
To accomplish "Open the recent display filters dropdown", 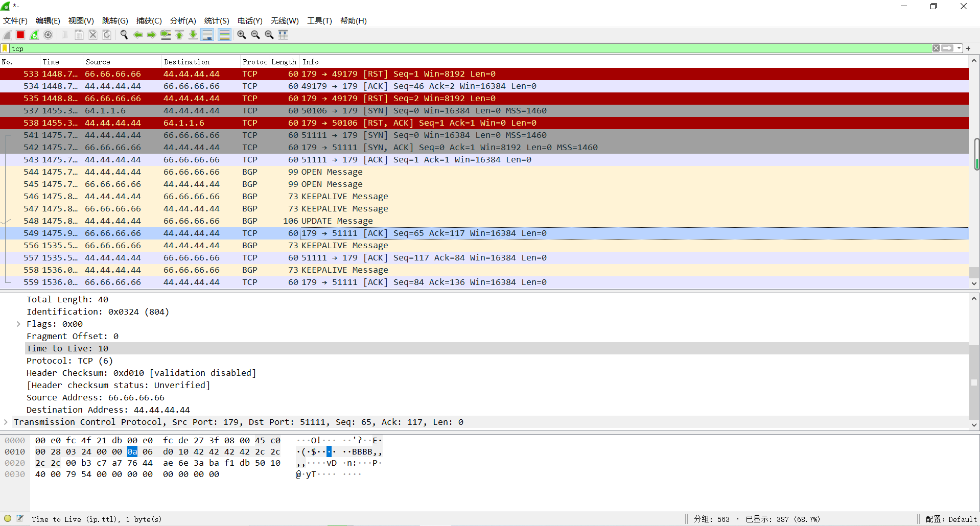I will click(x=959, y=48).
